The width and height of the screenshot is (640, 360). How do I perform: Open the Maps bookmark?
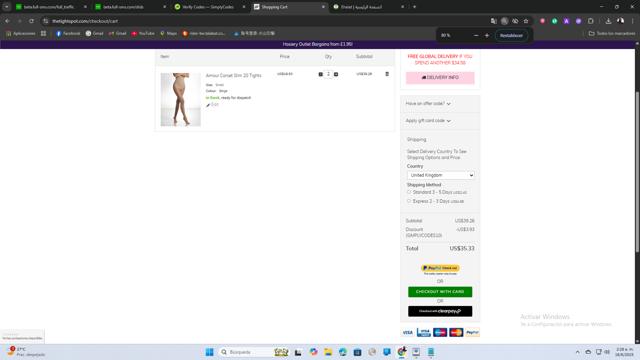(x=168, y=33)
